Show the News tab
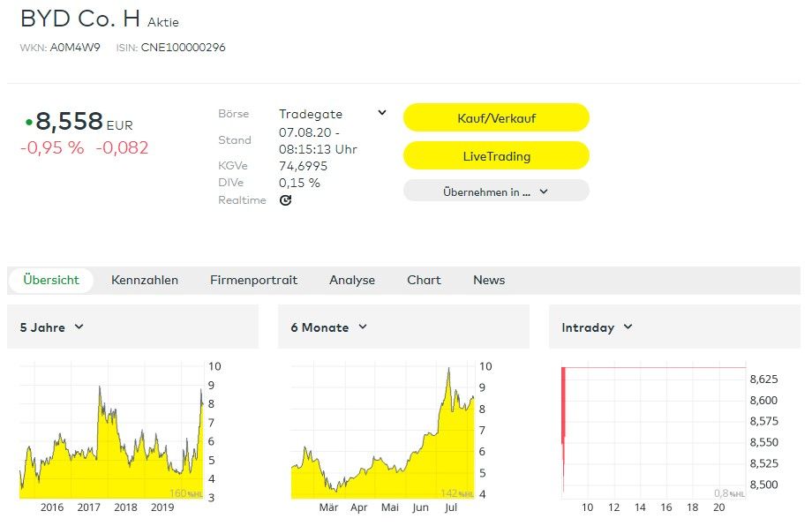The image size is (812, 526). pyautogui.click(x=489, y=280)
